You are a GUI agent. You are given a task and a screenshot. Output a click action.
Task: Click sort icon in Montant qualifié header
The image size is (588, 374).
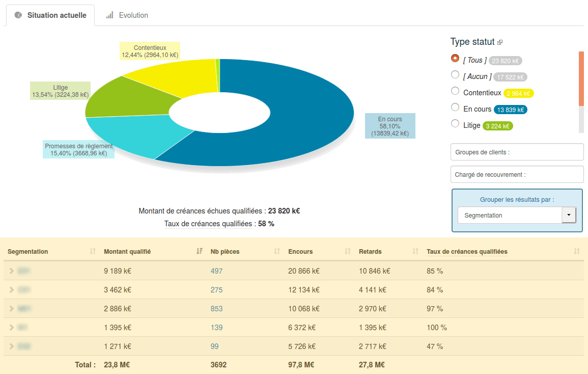[x=199, y=251]
